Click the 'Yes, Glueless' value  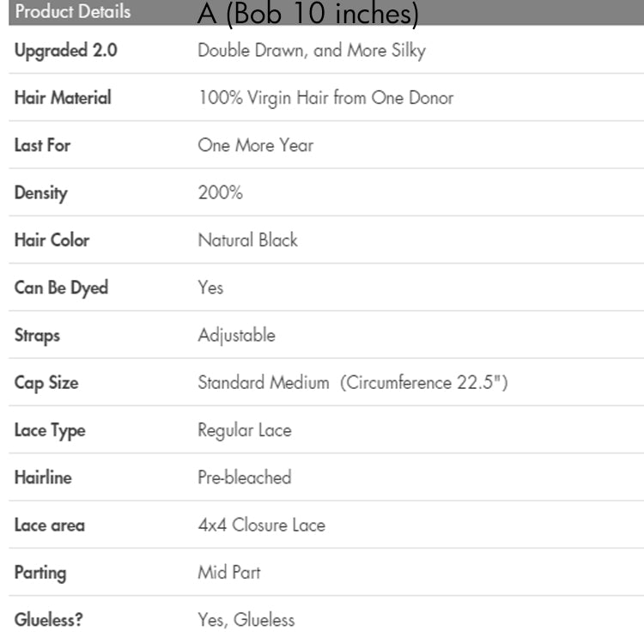click(246, 619)
